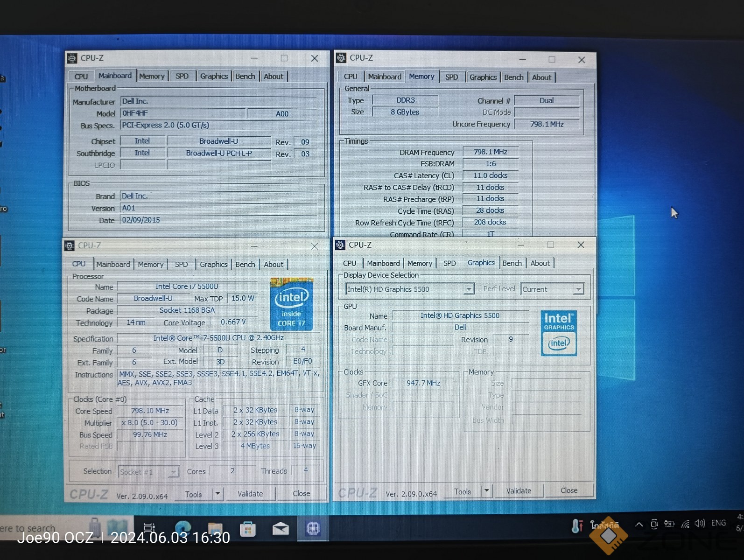Click Validate in the CPU window
Screen dimensions: 744x560
point(250,494)
